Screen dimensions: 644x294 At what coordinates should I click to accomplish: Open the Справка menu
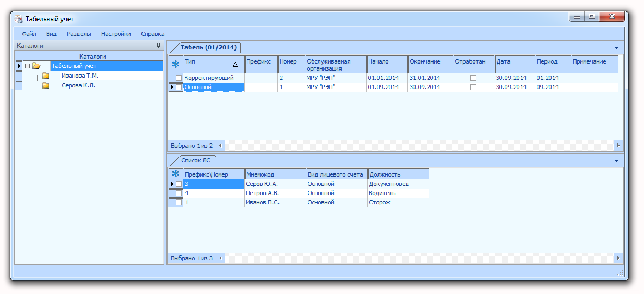click(152, 34)
